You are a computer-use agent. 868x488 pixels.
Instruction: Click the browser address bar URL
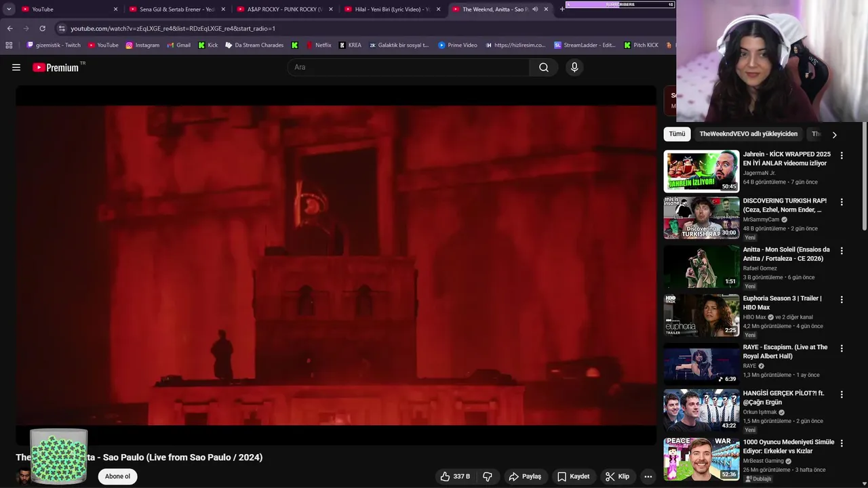click(173, 28)
